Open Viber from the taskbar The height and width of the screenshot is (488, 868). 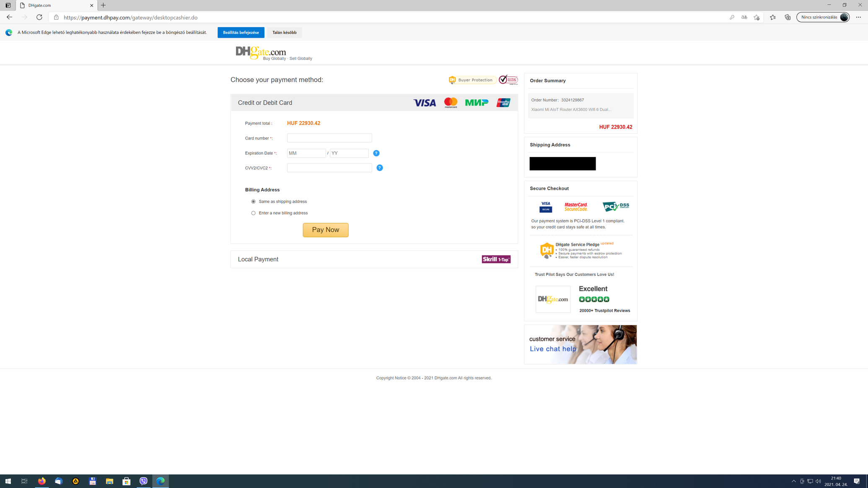(143, 481)
